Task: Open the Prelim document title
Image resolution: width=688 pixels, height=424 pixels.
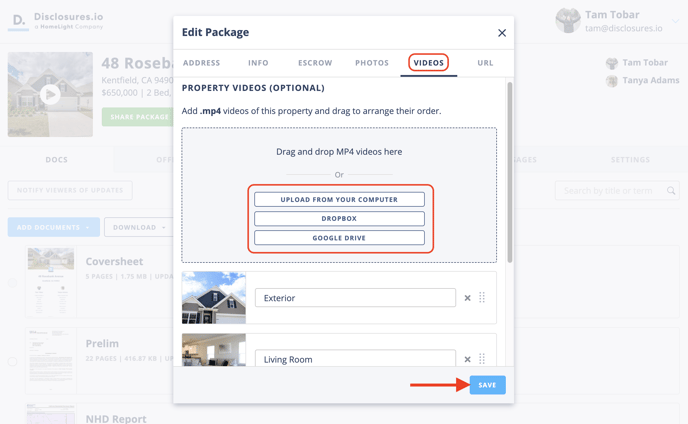Action: click(x=102, y=343)
